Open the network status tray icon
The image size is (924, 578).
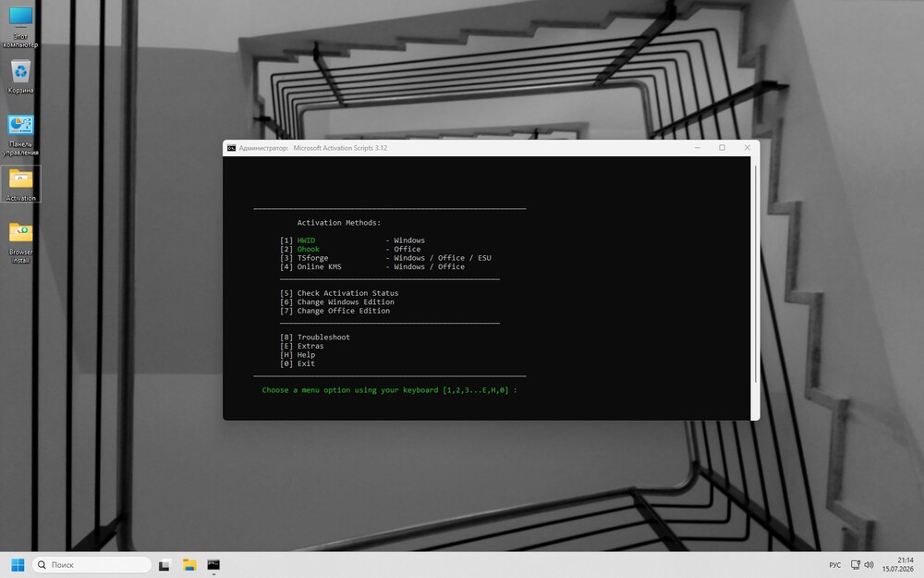pyautogui.click(x=855, y=564)
